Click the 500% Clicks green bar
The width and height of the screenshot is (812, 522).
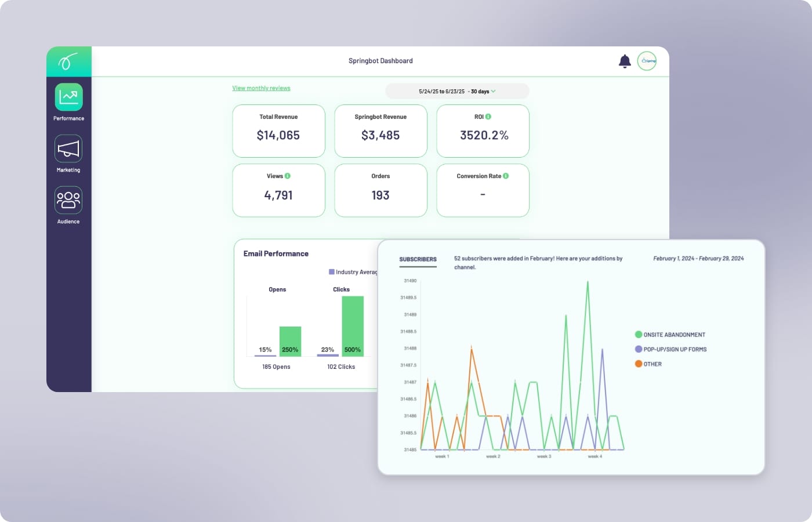(353, 326)
